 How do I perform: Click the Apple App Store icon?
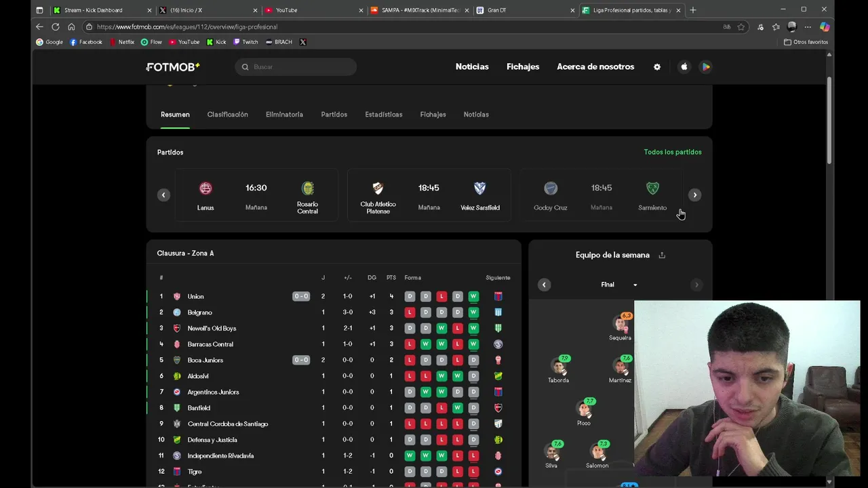(684, 66)
